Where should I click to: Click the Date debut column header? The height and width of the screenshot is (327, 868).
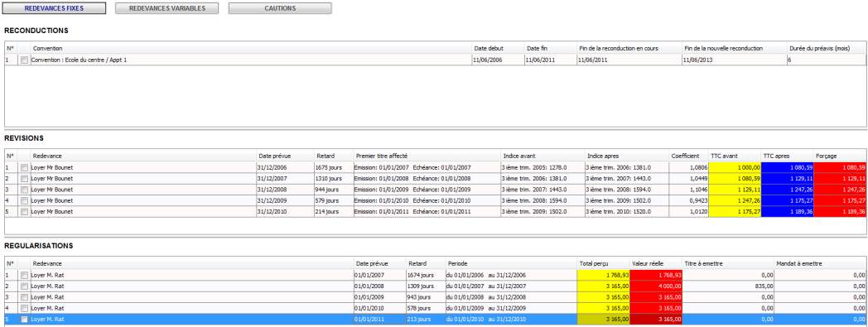(x=498, y=49)
